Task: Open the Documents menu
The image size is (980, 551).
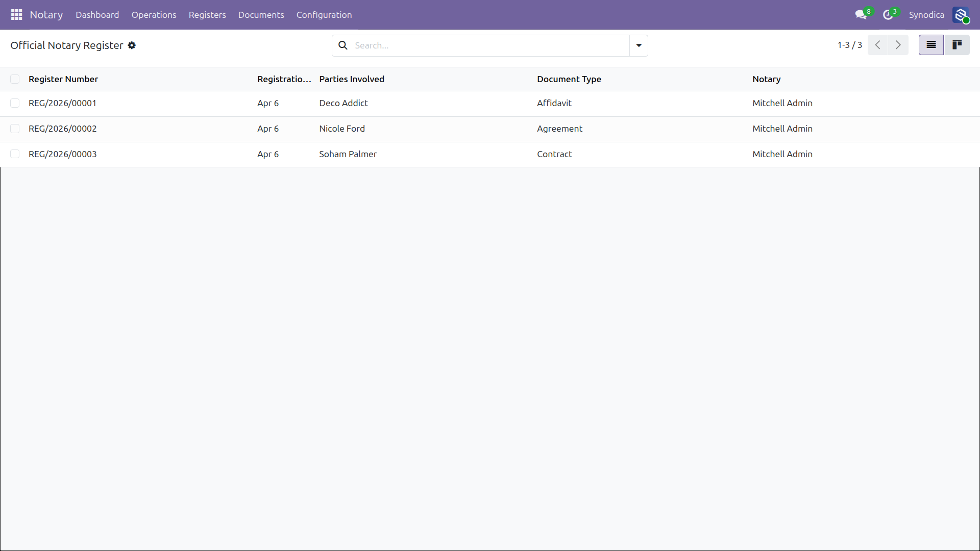Action: pos(261,15)
